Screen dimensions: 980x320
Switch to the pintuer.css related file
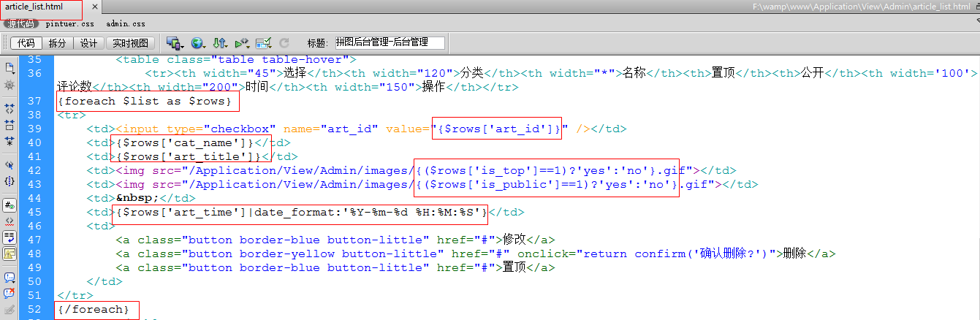[69, 24]
